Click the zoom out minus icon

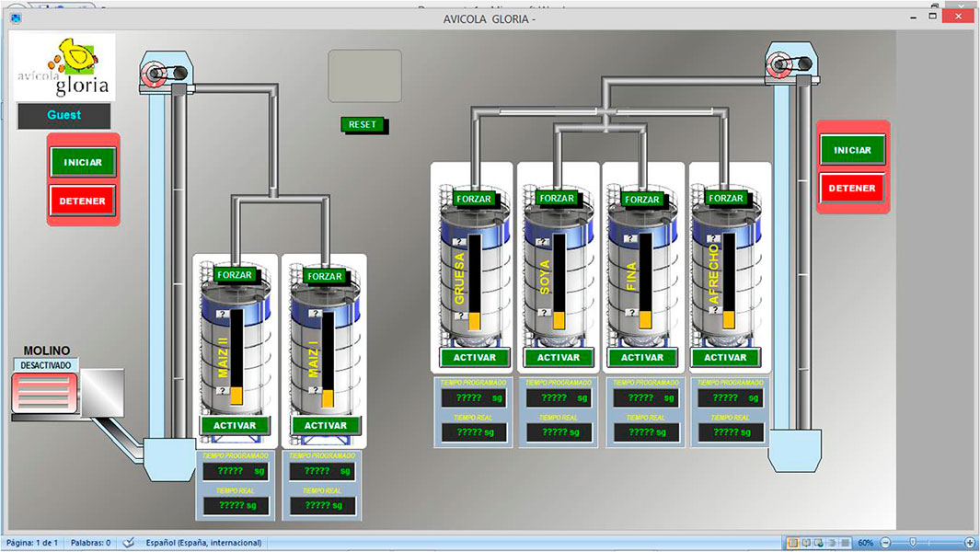point(885,543)
